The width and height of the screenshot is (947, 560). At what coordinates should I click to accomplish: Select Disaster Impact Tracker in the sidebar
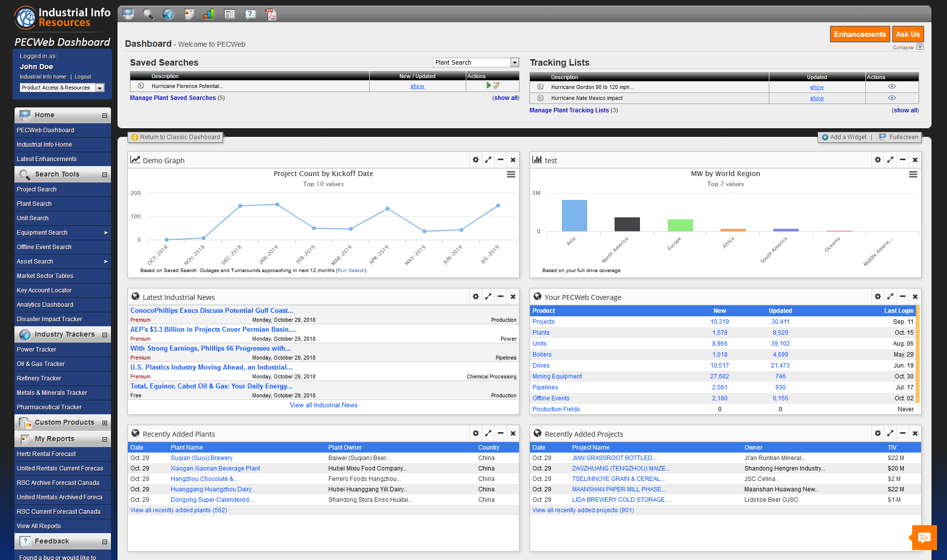pyautogui.click(x=49, y=319)
